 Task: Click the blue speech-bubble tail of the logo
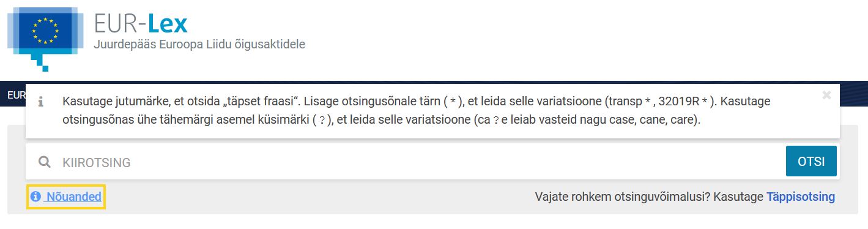point(40,59)
